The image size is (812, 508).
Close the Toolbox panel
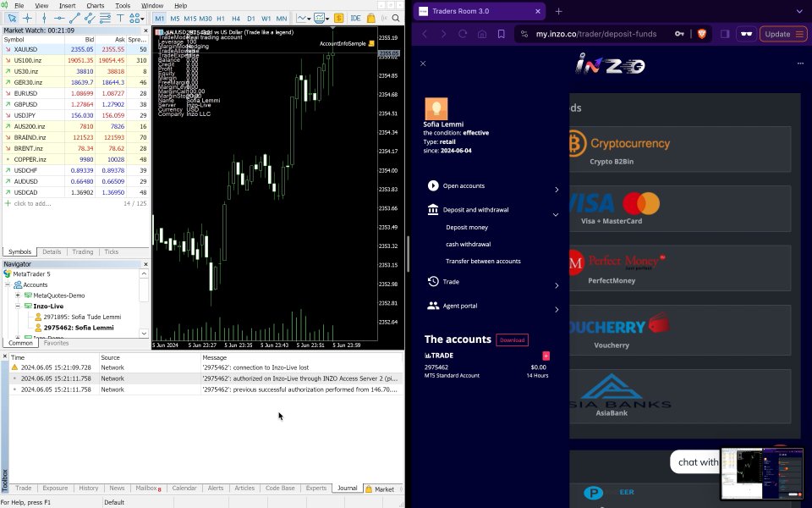pos(4,356)
